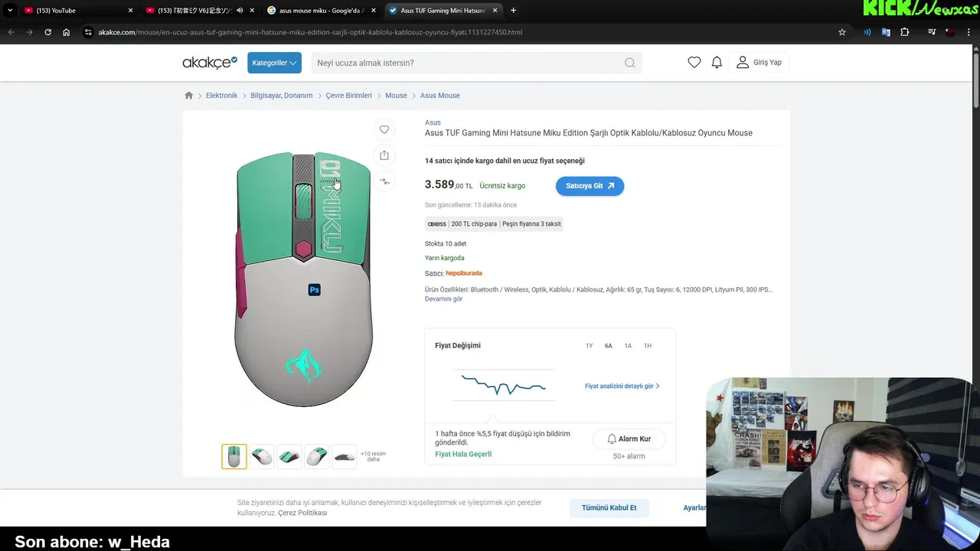Open '+10 resim daha' more images
Screen dimensions: 980x551
374,457
